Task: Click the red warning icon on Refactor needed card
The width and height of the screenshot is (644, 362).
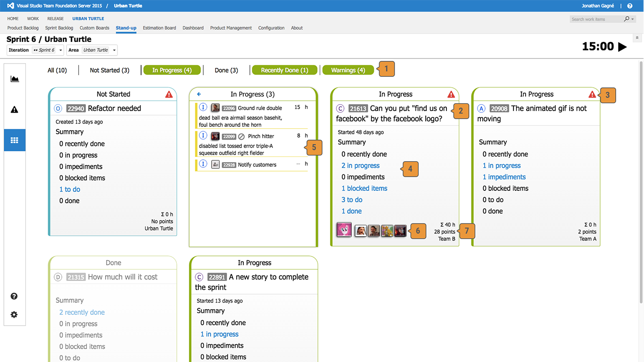Action: tap(169, 94)
